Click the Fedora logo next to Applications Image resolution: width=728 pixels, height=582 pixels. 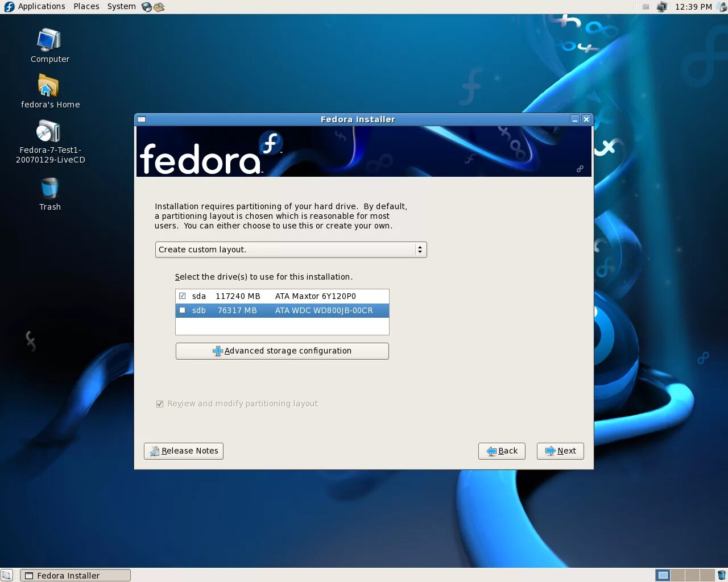[x=9, y=7]
